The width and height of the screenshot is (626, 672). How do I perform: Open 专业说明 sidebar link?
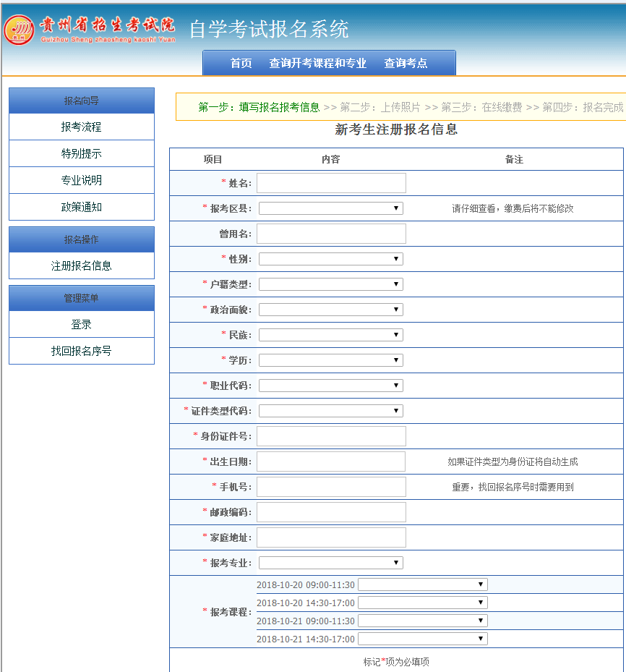pos(82,181)
